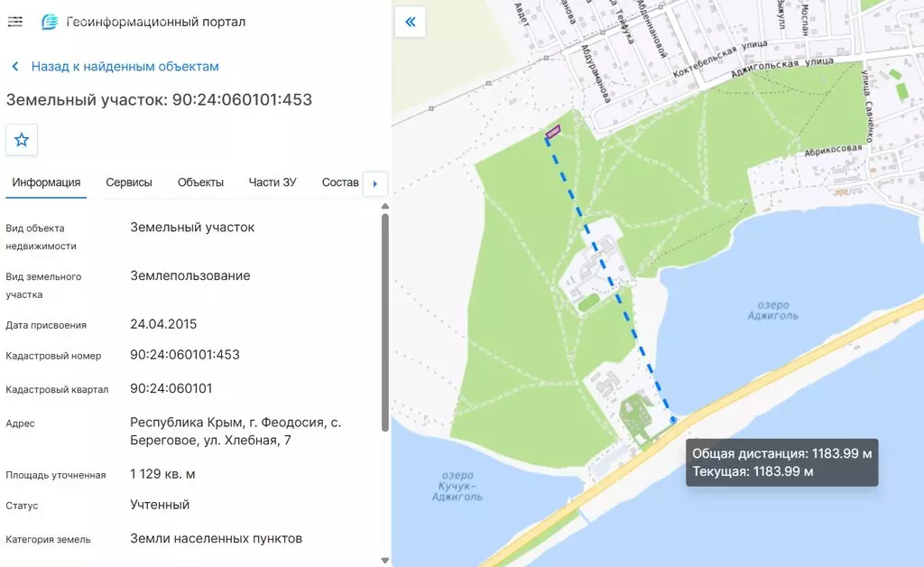Add parcel to favorites with star icon

[22, 140]
